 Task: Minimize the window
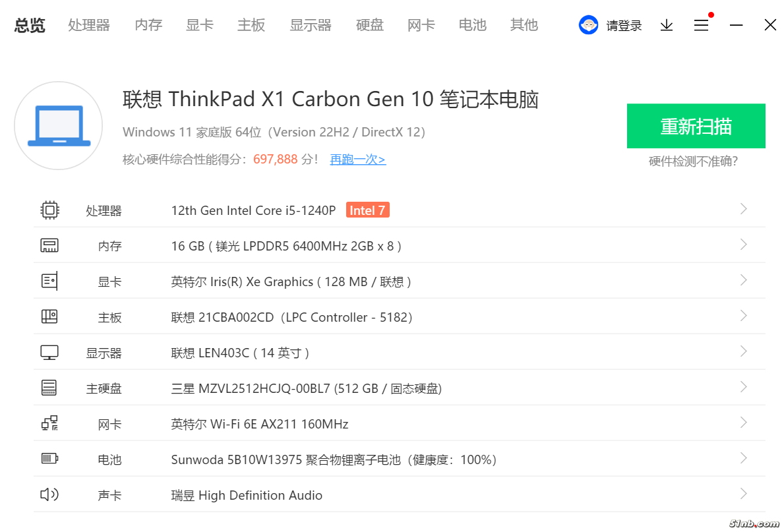[736, 24]
